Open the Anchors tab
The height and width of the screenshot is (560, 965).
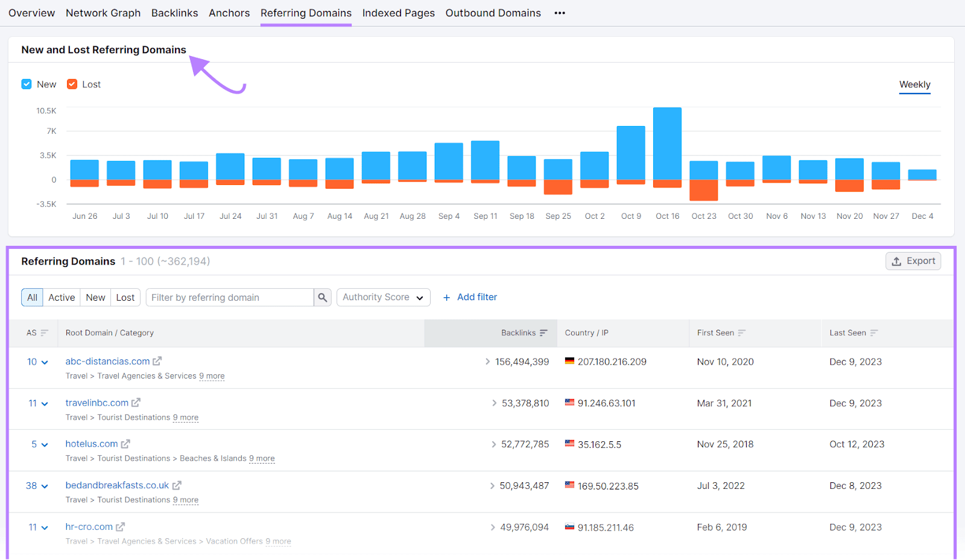pyautogui.click(x=229, y=13)
